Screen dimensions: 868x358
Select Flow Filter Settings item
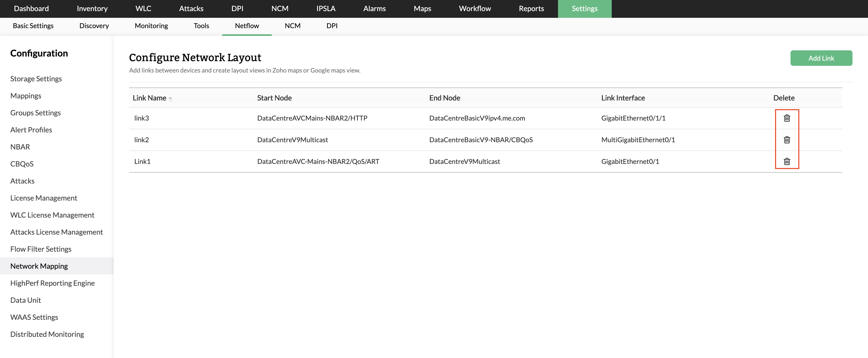pos(41,249)
